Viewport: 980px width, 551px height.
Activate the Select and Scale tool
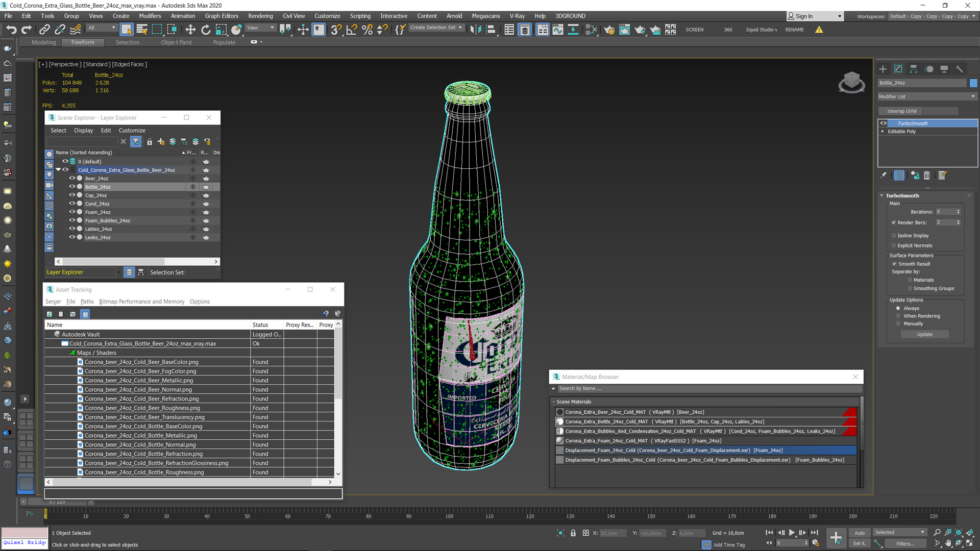pyautogui.click(x=221, y=30)
